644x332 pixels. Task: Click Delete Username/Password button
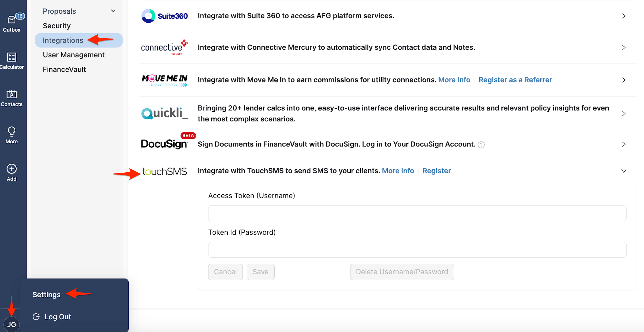pyautogui.click(x=402, y=272)
